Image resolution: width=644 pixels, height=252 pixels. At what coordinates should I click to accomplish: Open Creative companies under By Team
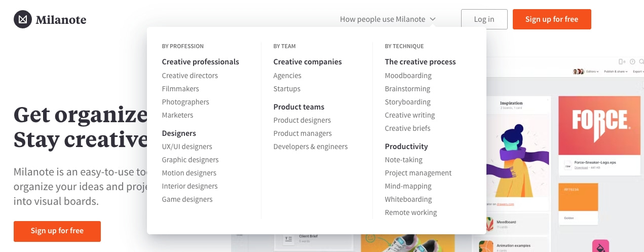pos(308,62)
